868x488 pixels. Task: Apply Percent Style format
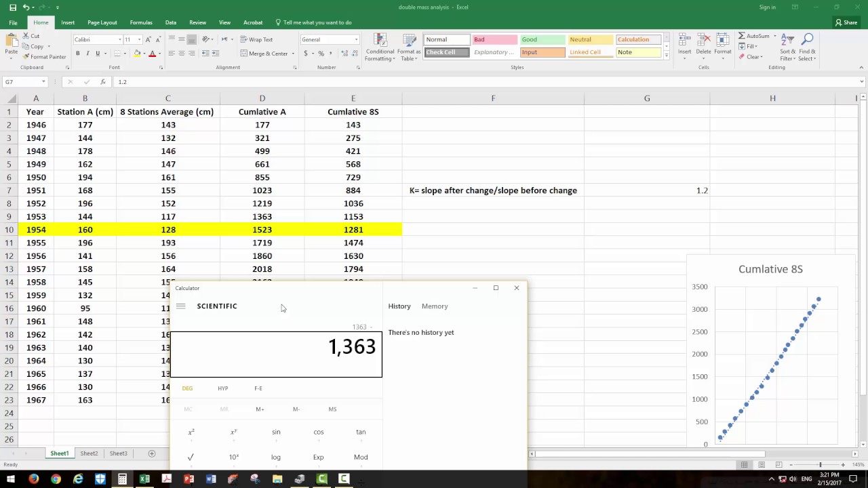tap(321, 54)
